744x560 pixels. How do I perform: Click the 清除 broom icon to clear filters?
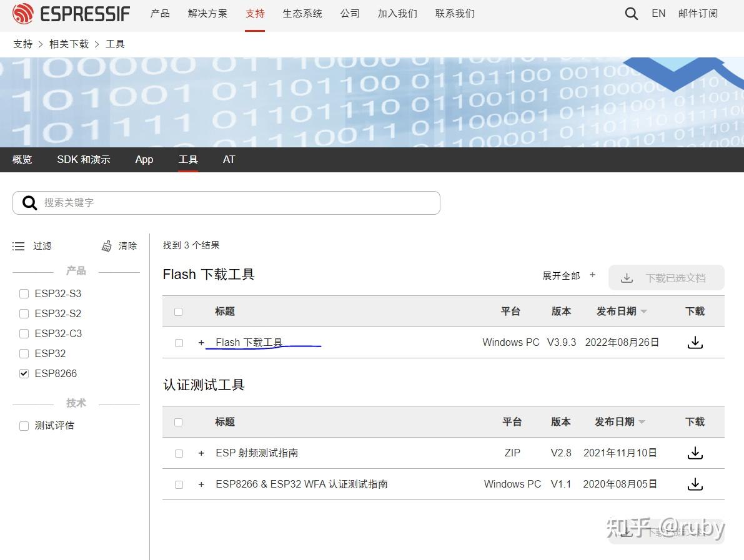pyautogui.click(x=107, y=245)
